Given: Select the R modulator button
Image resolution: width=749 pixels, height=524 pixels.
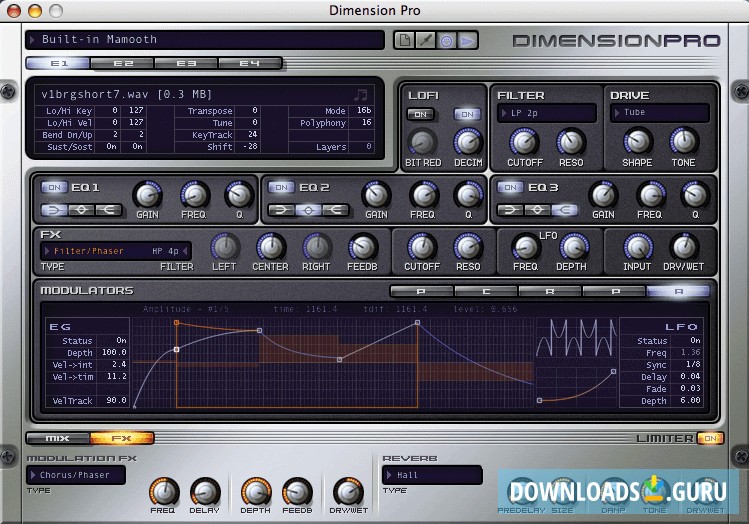Looking at the screenshot, I should [549, 291].
